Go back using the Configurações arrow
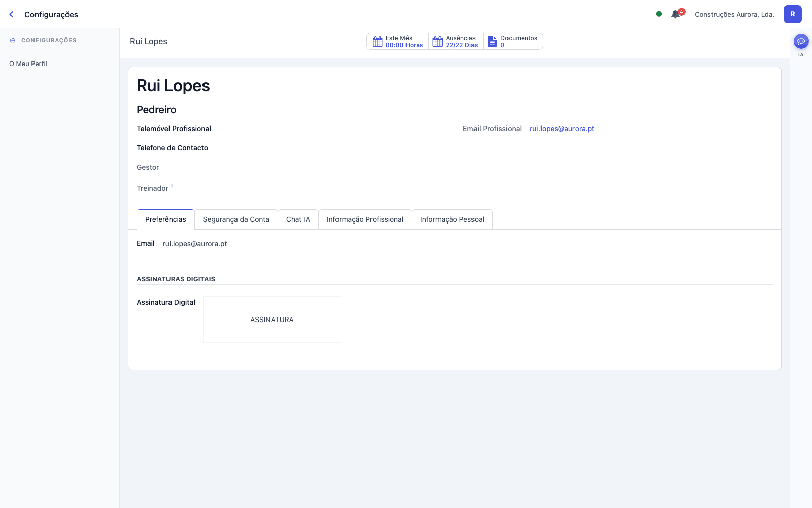812x508 pixels. tap(12, 14)
